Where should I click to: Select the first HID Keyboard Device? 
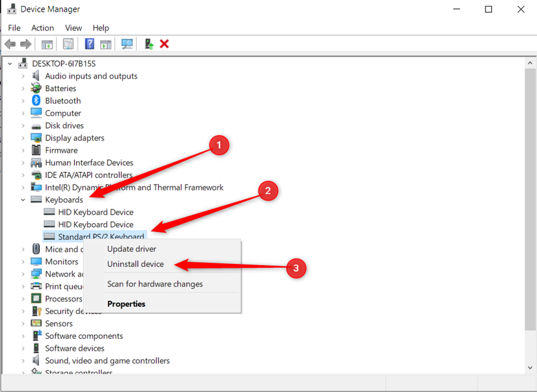(95, 212)
